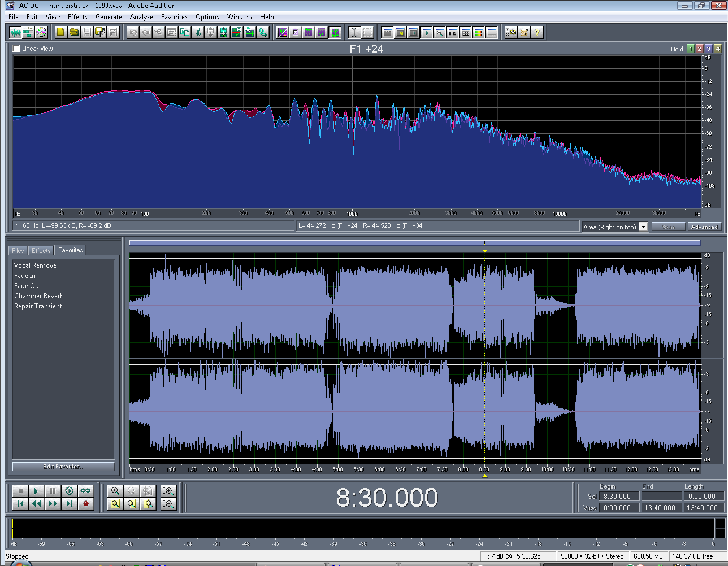728x566 pixels.
Task: Toggle Hold button 4
Action: (717, 49)
